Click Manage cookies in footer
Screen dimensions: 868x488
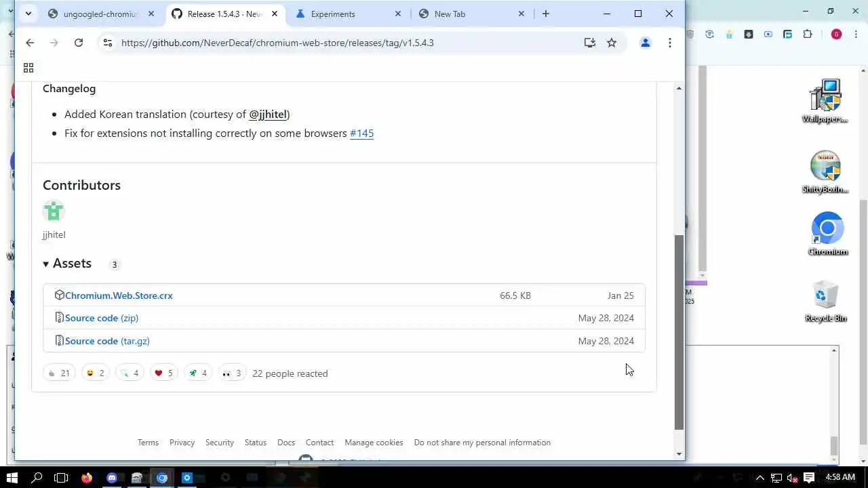pos(374,443)
